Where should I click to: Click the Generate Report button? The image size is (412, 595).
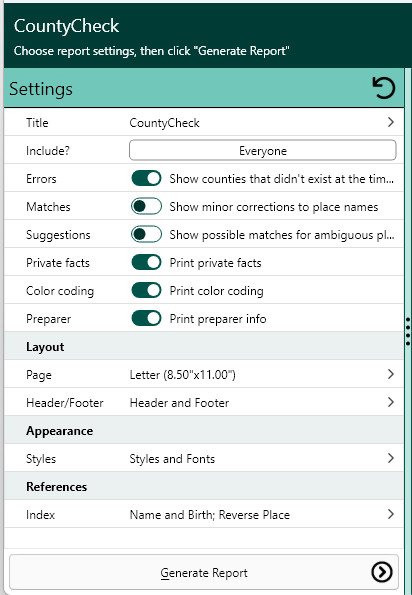[204, 572]
